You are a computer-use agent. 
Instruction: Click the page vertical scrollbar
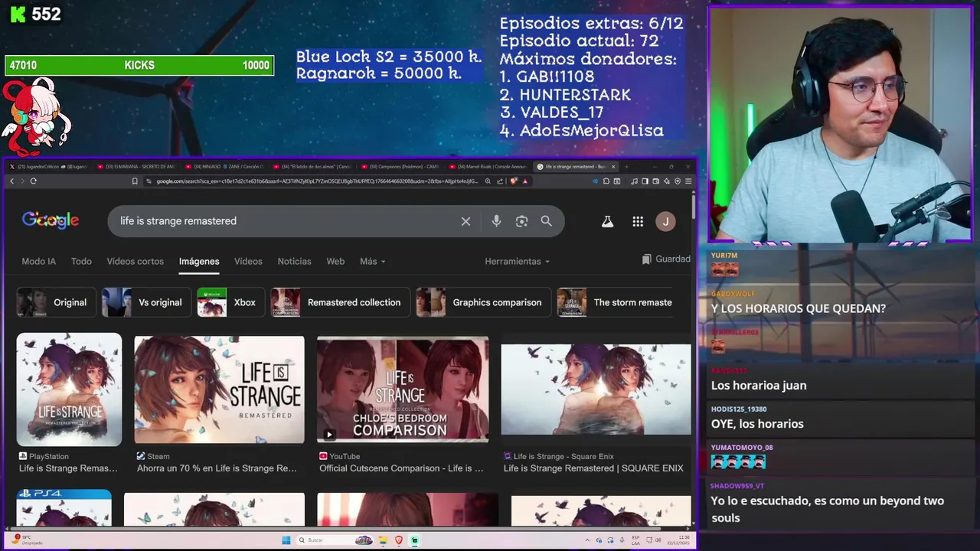click(x=692, y=207)
